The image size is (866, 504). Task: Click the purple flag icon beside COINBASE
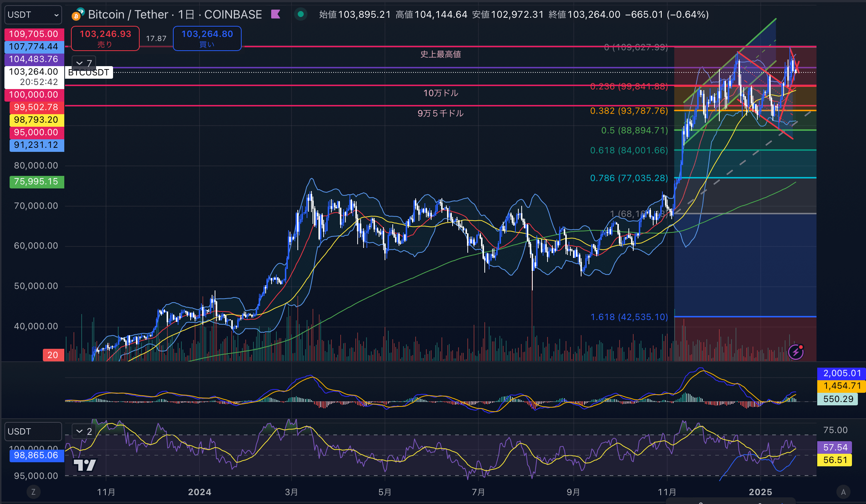click(276, 14)
